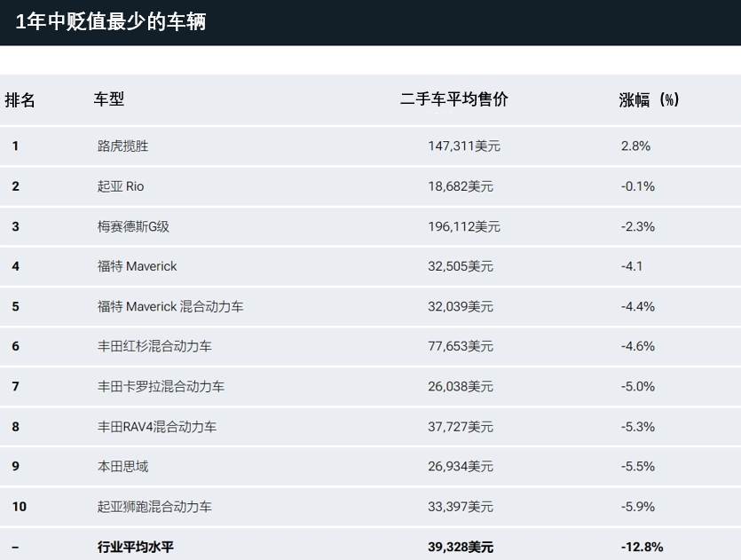Select the 梅赛德斯G级 model cell

[x=133, y=226]
